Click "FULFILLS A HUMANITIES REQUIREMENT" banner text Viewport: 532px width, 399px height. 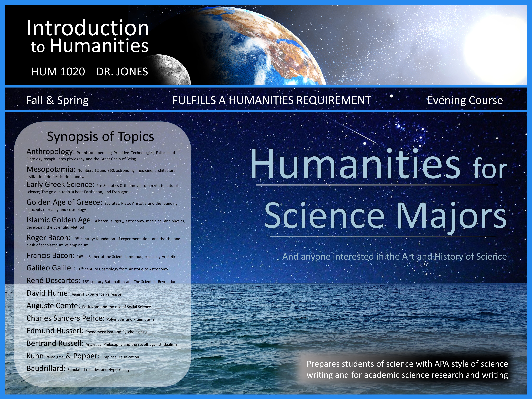272,100
